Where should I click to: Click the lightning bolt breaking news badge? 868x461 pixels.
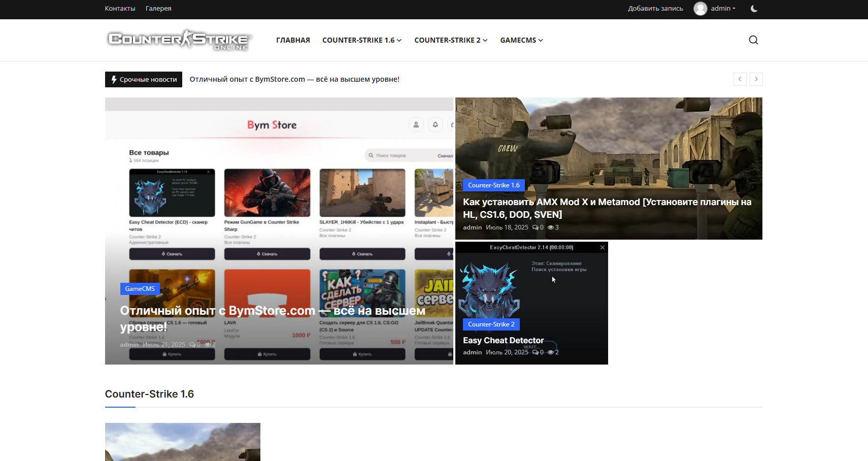pyautogui.click(x=114, y=79)
